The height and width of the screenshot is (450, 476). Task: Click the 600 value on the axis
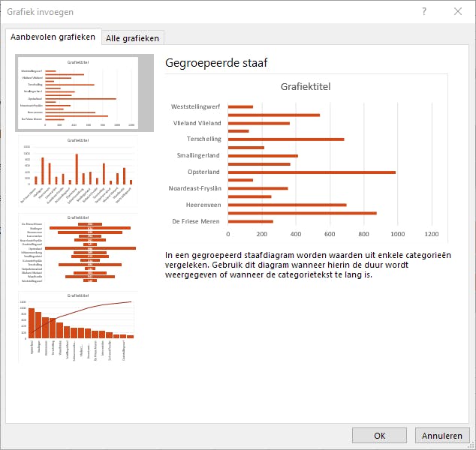tap(330, 234)
